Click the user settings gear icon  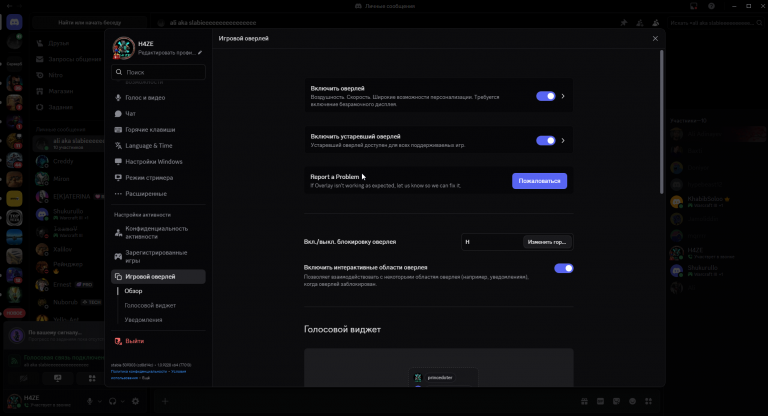point(136,401)
